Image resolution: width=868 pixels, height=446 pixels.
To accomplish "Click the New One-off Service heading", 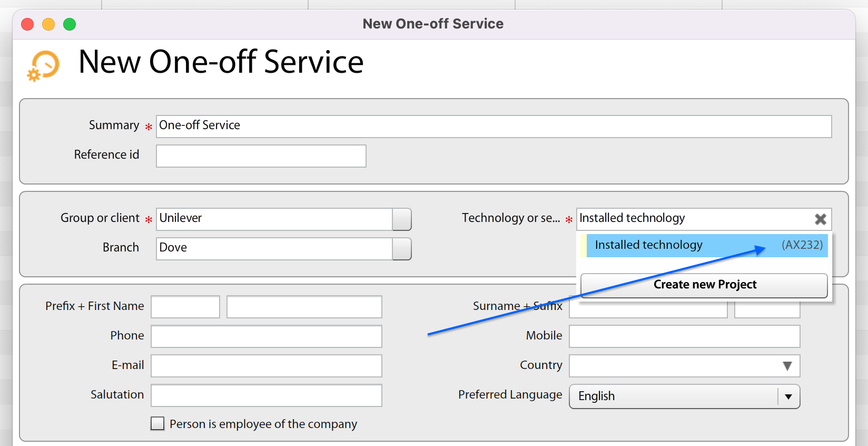I will click(221, 62).
